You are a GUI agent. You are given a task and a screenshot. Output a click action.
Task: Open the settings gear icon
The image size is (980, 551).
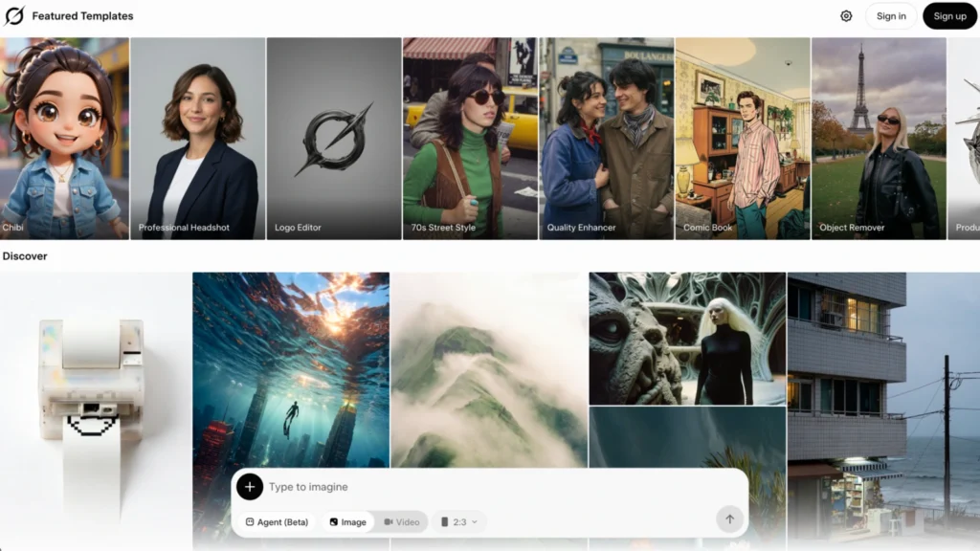[846, 16]
